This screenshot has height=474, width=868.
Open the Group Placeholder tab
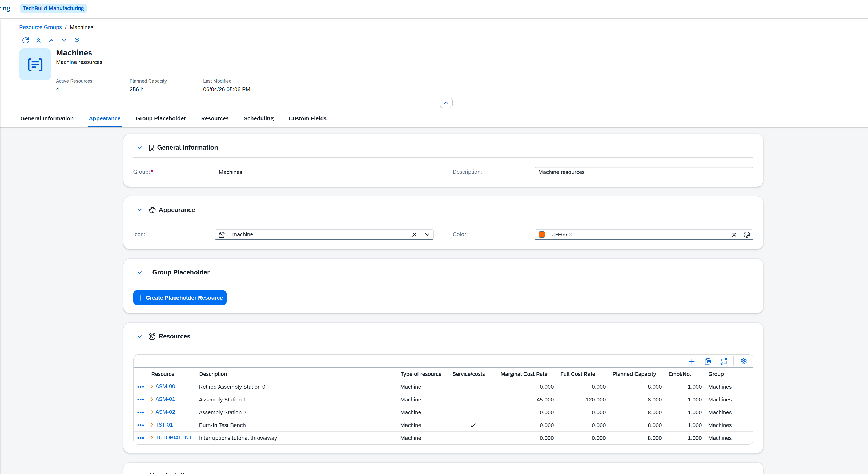point(161,118)
